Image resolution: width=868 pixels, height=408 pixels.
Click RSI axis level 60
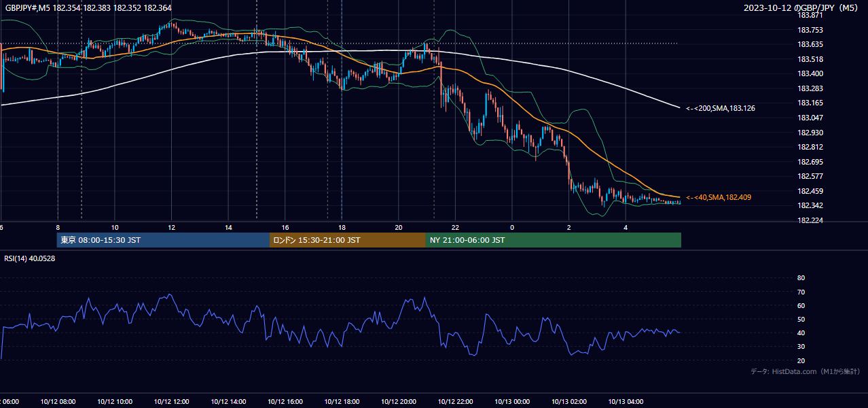[x=801, y=305]
